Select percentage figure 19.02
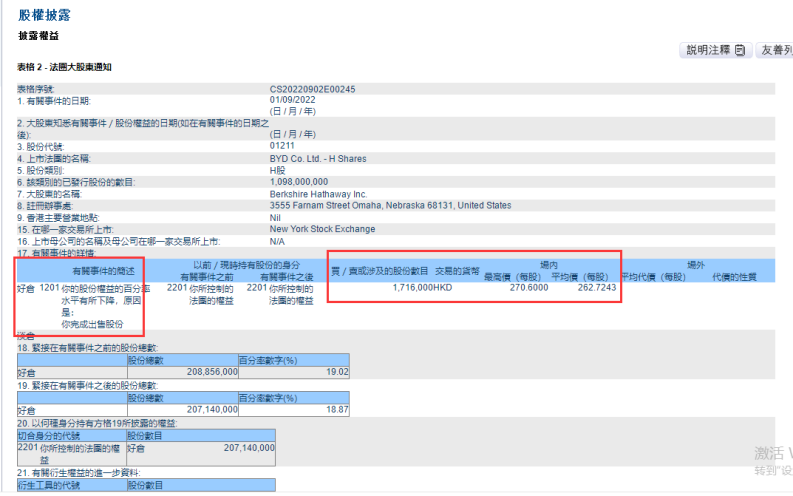Screen dimensions: 793x496 click(337, 372)
